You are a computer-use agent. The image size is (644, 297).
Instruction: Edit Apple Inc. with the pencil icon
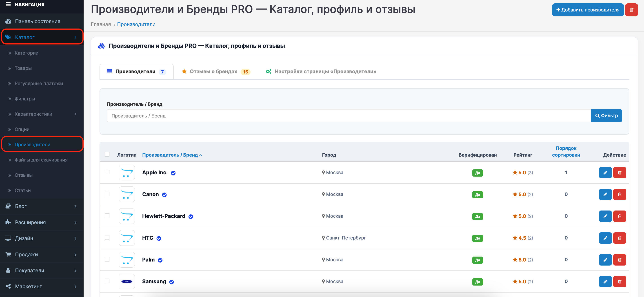[605, 173]
